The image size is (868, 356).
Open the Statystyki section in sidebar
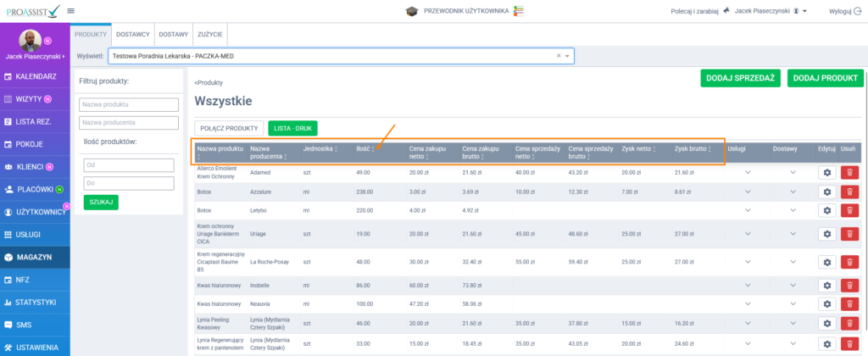35,302
